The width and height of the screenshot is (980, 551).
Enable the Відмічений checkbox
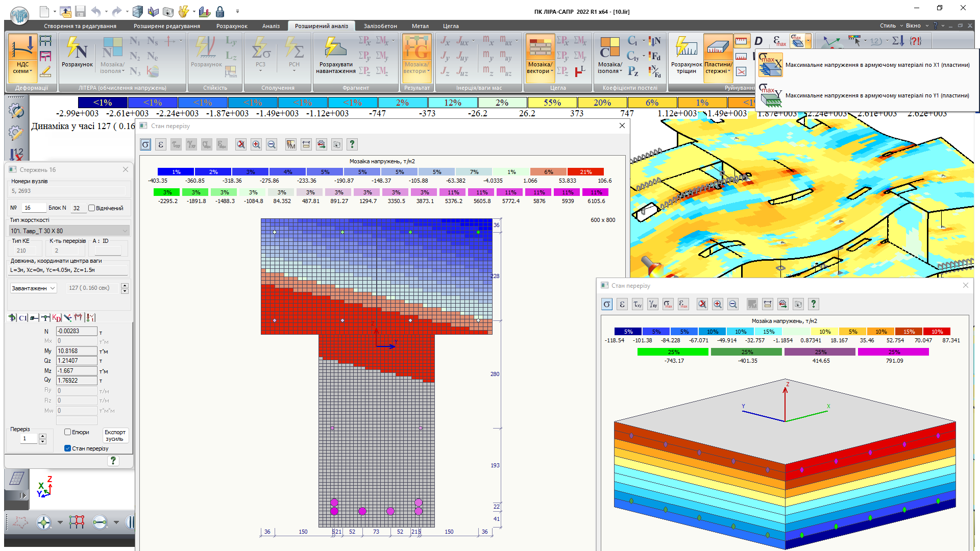point(92,208)
